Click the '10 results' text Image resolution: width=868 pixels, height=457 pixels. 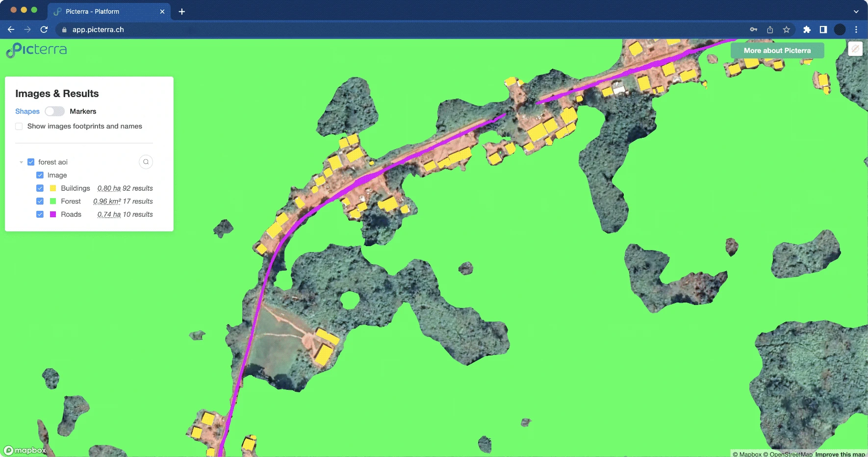(138, 214)
